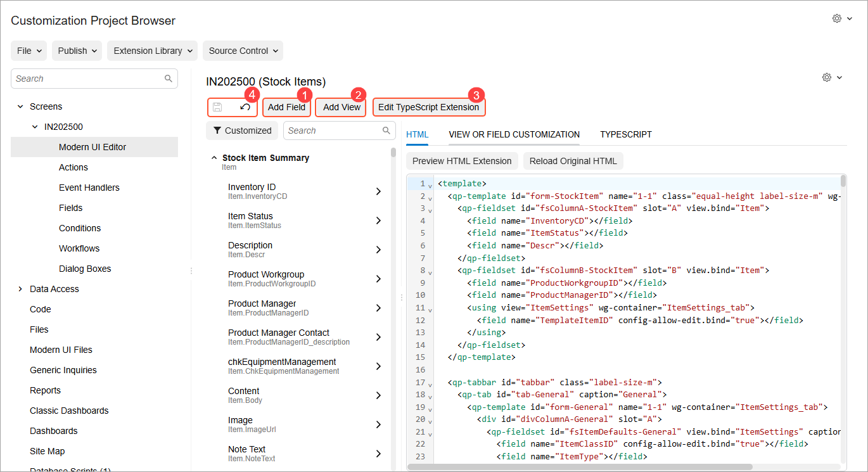Open Note Text field details arrow
The width and height of the screenshot is (868, 472).
378,454
